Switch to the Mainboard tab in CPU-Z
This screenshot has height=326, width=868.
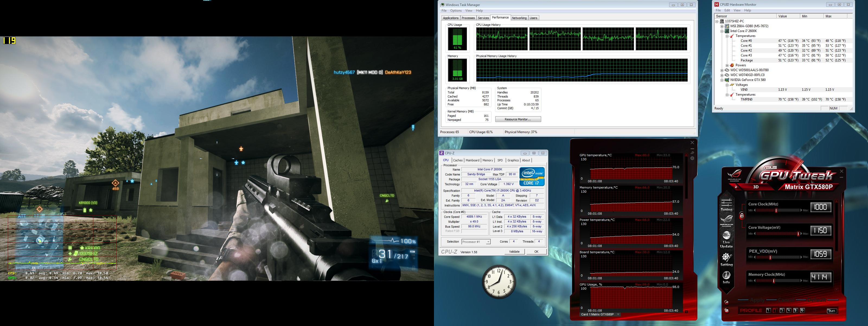(x=473, y=160)
